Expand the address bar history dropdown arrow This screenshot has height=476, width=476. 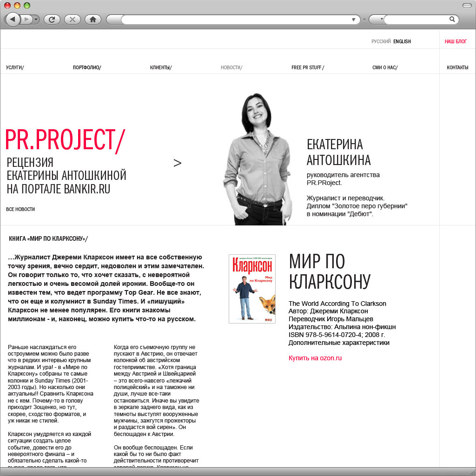(x=354, y=20)
